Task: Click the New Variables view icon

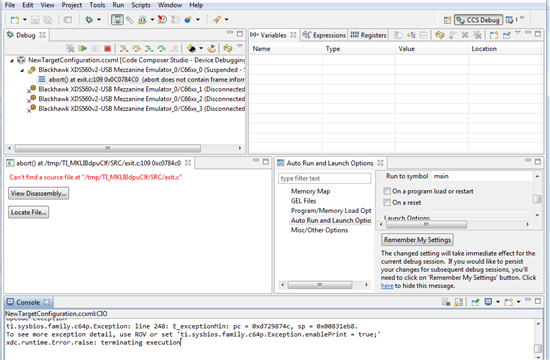Action: click(x=494, y=35)
